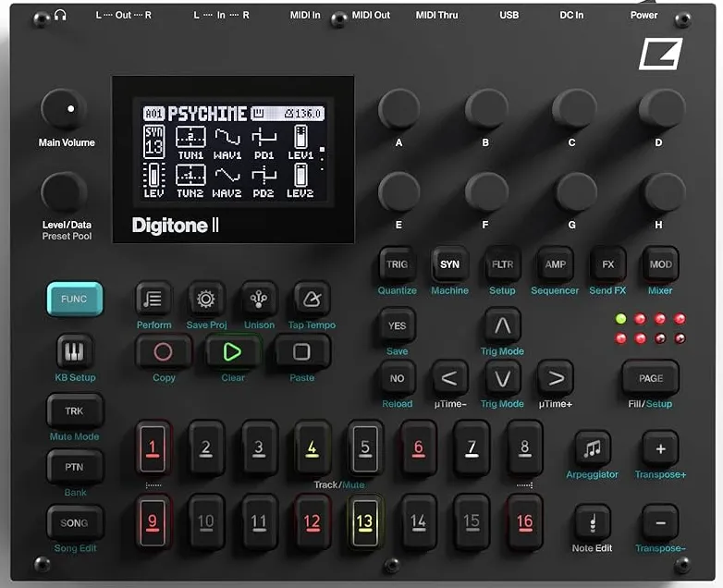Click the minus Transpose- button
The height and width of the screenshot is (588, 723).
(660, 522)
